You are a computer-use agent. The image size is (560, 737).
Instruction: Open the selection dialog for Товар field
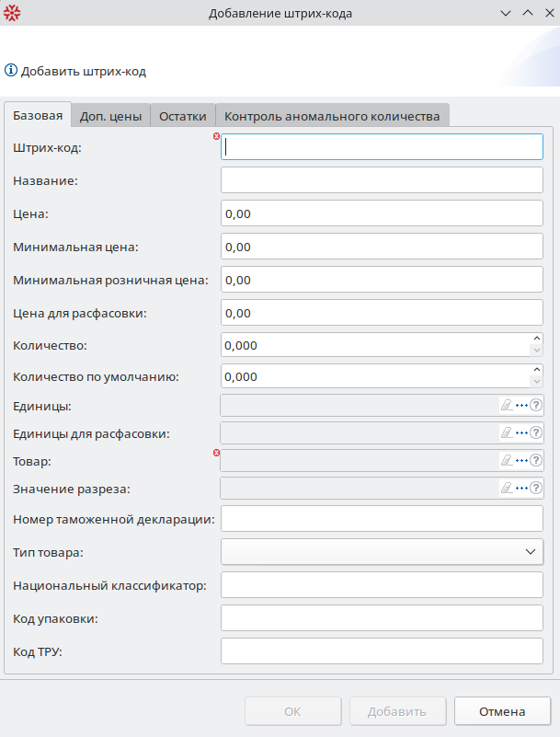521,460
